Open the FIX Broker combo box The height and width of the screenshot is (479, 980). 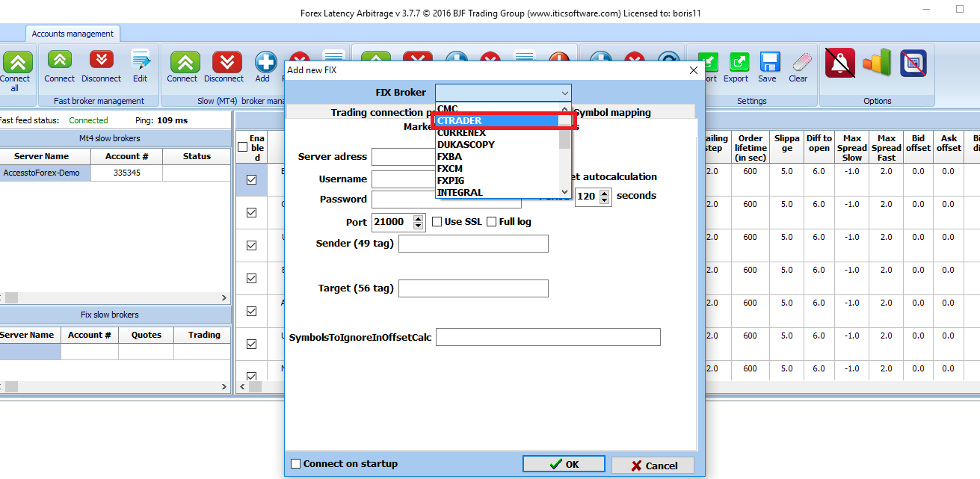pyautogui.click(x=503, y=93)
